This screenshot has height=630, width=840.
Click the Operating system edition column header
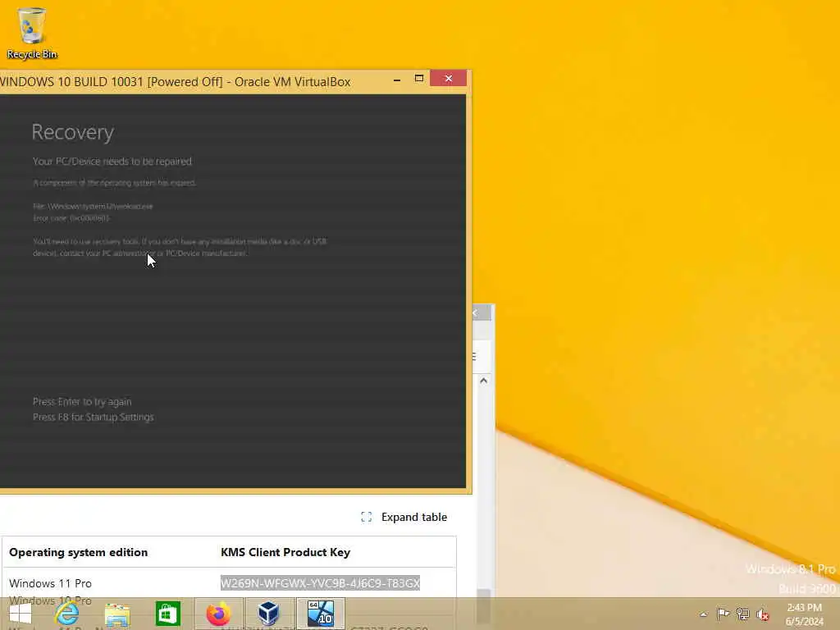[78, 552]
